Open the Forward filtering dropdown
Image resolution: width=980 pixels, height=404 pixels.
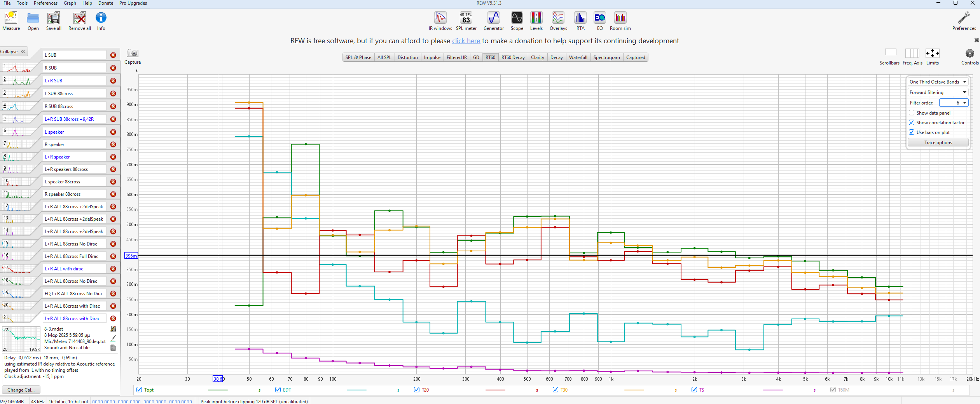pos(937,92)
